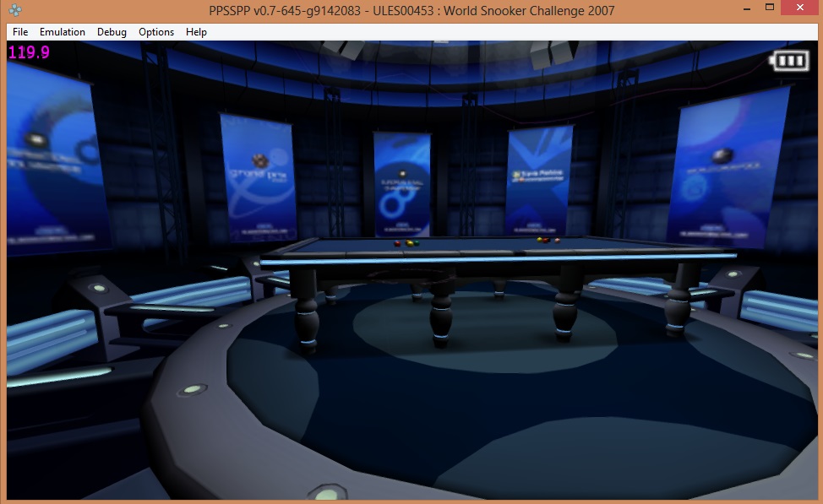Open the Help menu

coord(196,32)
